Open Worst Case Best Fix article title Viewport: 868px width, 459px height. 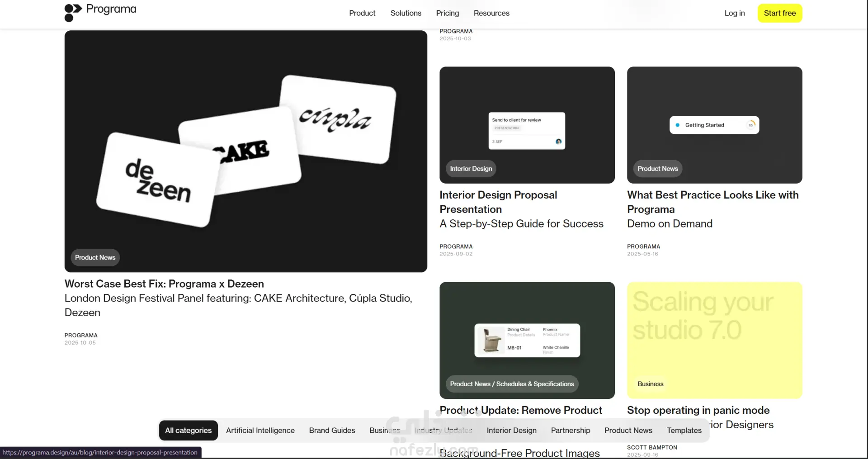pos(164,284)
